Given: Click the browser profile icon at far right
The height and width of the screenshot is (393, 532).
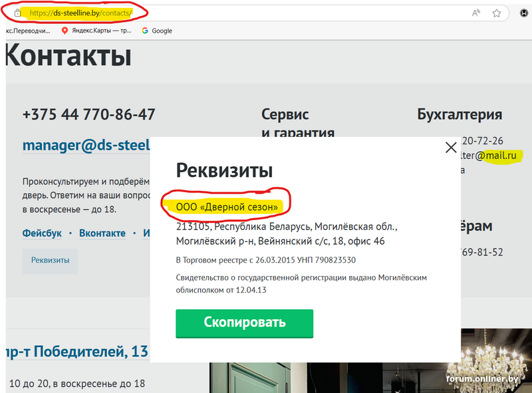Looking at the screenshot, I should pyautogui.click(x=524, y=13).
